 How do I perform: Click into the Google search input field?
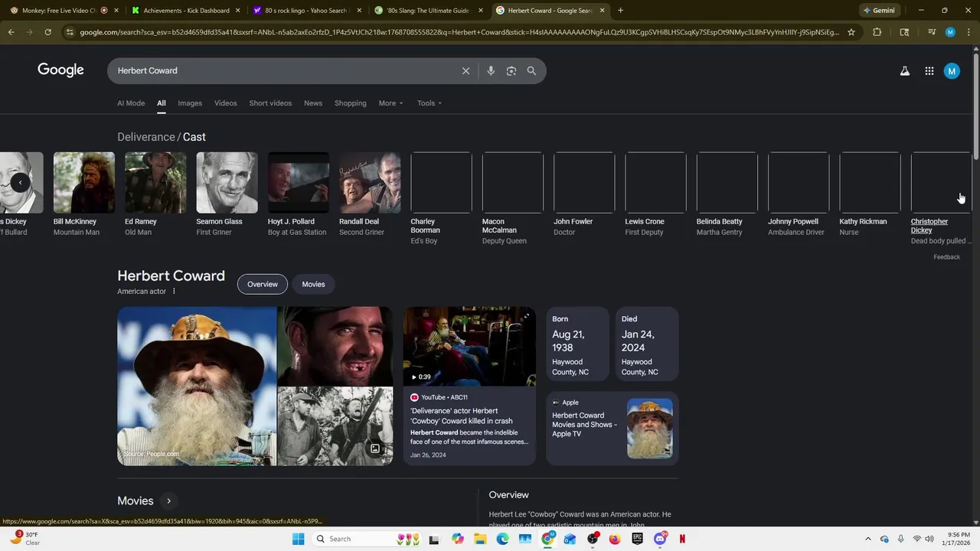click(283, 70)
